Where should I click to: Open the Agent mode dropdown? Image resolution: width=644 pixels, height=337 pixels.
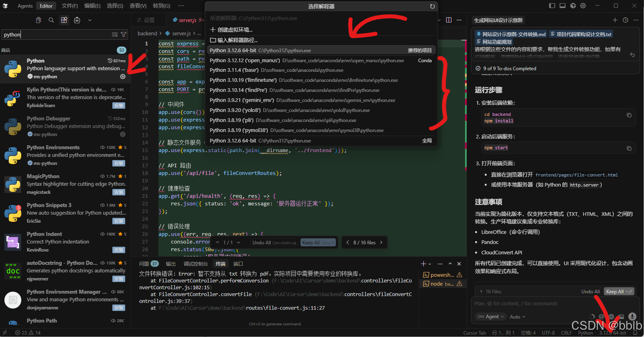490,317
